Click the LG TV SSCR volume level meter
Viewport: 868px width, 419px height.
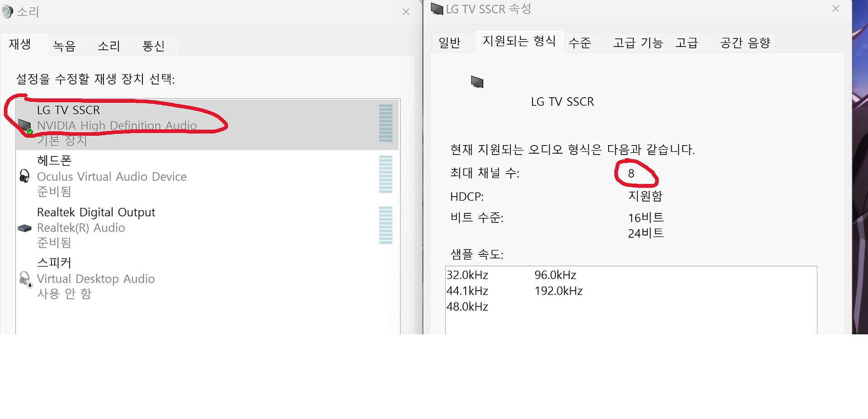[x=386, y=123]
